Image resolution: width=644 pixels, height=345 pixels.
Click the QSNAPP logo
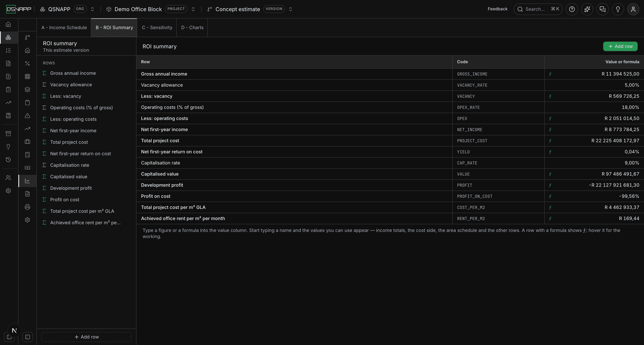[19, 9]
